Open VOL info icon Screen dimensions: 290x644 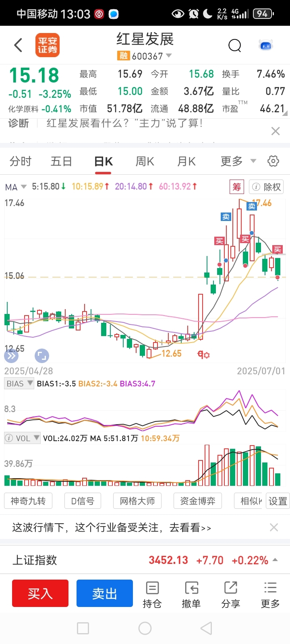point(9,438)
